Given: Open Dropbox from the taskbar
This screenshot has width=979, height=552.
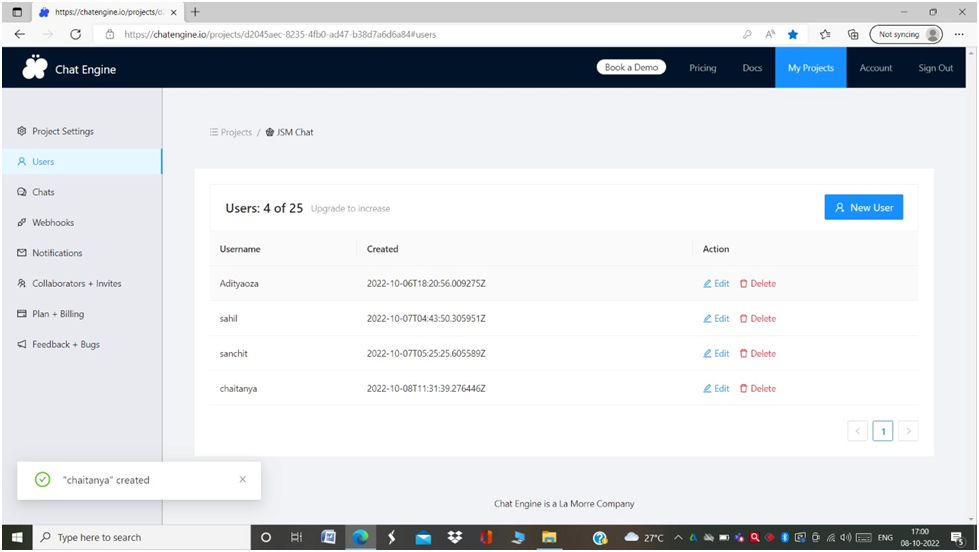Looking at the screenshot, I should click(455, 537).
